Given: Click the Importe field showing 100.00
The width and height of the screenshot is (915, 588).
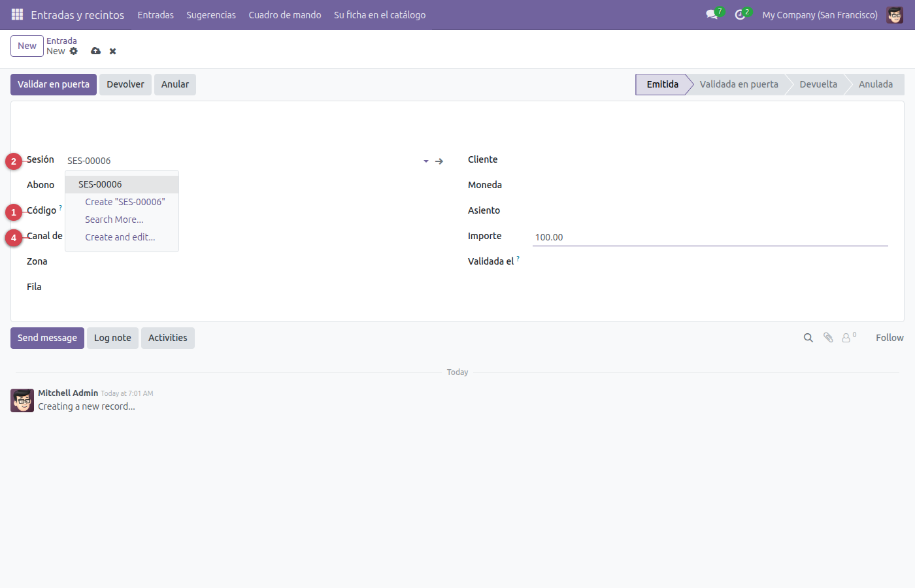Looking at the screenshot, I should coord(710,237).
